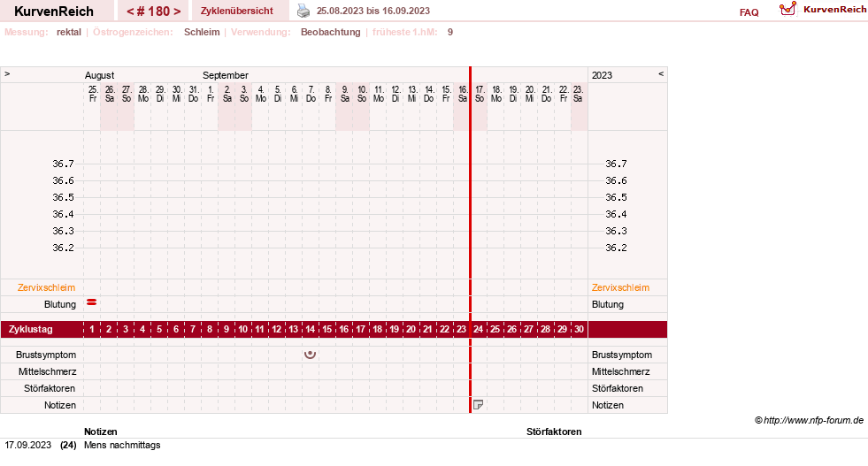Click the red cycle end line marker

[x=470, y=240]
